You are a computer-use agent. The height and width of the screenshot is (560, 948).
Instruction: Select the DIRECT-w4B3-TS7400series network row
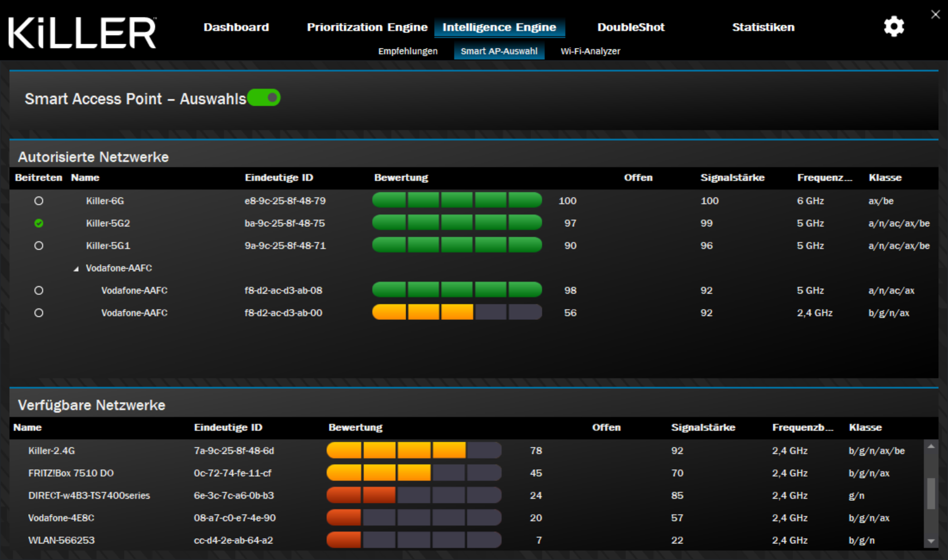coord(467,496)
